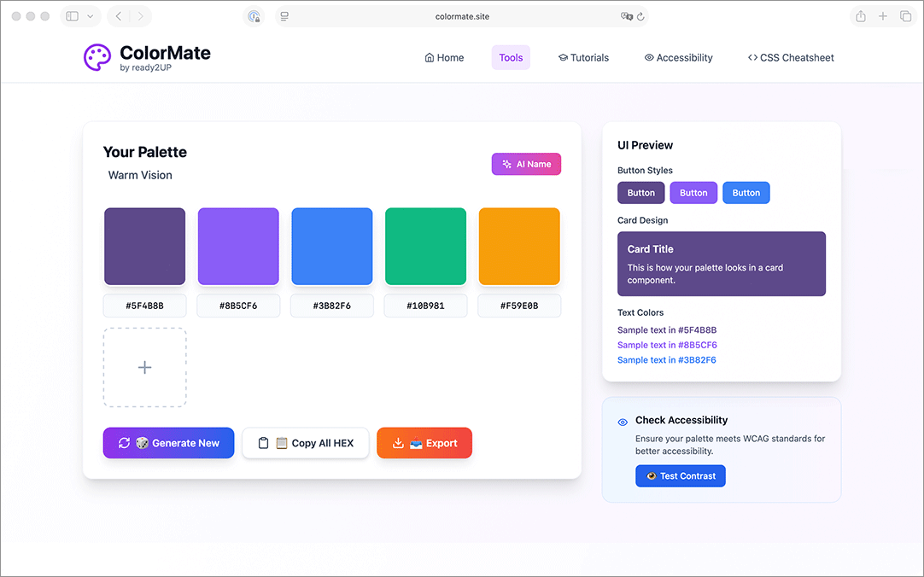Open the CSS Cheatsheet page
Viewport: 924px width, 577px height.
pyautogui.click(x=790, y=58)
